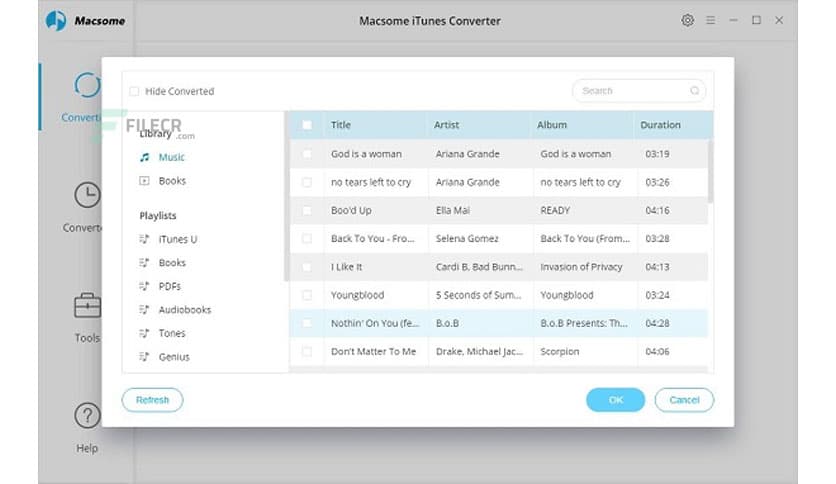Screen dimensions: 836x484
Task: Click the Cancel button
Action: [684, 400]
